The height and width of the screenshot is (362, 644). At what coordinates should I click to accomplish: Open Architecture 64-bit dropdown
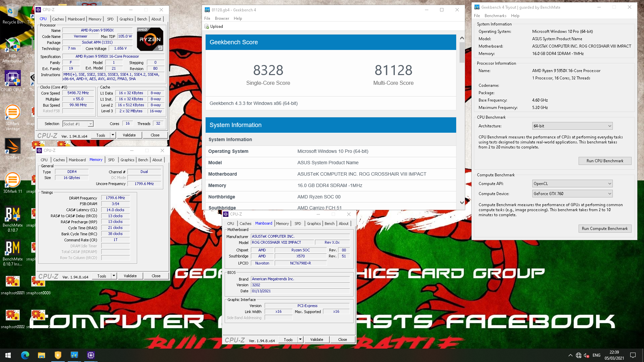[572, 126]
